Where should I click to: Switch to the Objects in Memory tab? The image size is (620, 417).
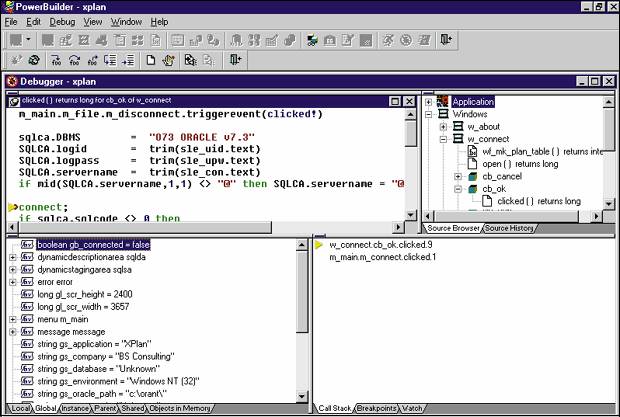180,408
